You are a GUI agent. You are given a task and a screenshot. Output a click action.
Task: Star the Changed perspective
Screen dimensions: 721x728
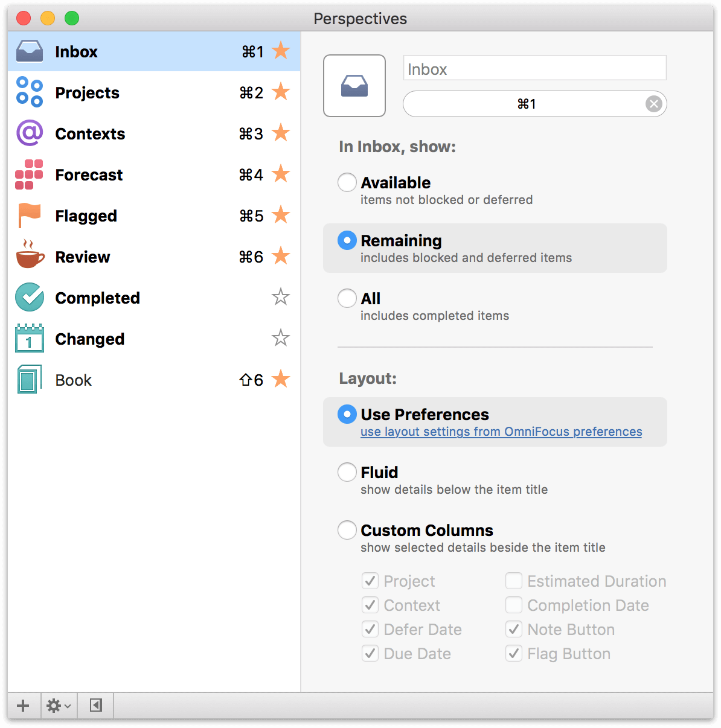(x=281, y=338)
